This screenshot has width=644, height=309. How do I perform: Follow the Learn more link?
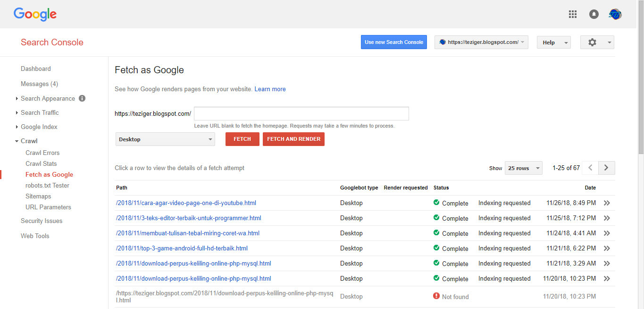point(270,89)
